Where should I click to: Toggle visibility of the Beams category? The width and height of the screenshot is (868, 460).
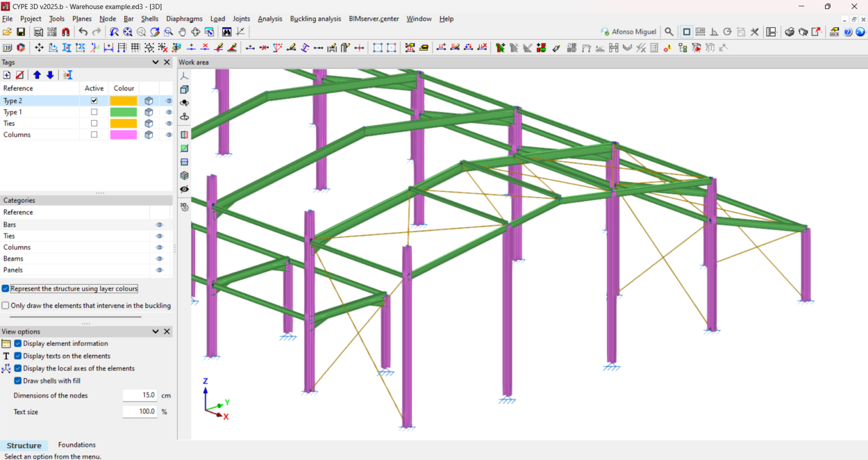(159, 258)
